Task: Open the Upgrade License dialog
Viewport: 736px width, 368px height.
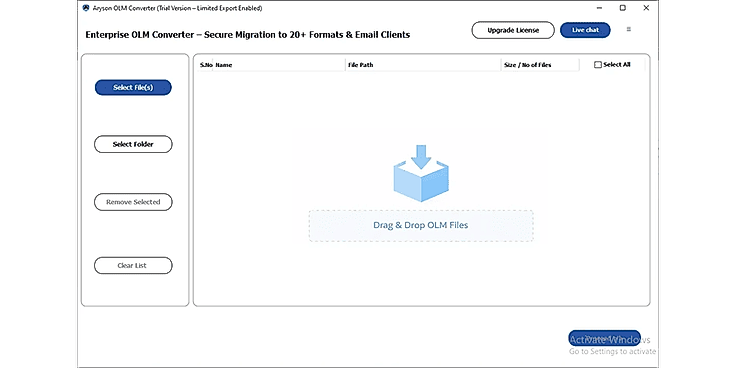Action: click(x=513, y=30)
